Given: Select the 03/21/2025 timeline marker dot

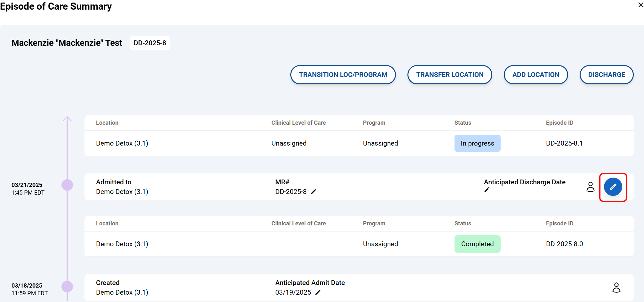Looking at the screenshot, I should click(x=67, y=185).
